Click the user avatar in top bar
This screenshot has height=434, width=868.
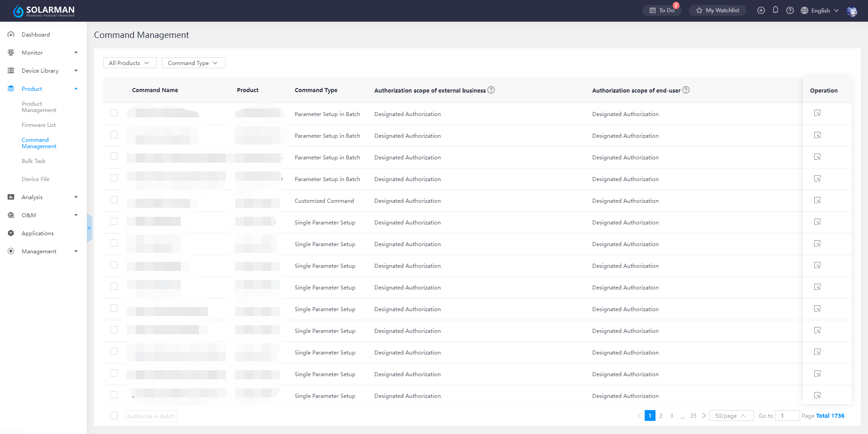click(851, 11)
